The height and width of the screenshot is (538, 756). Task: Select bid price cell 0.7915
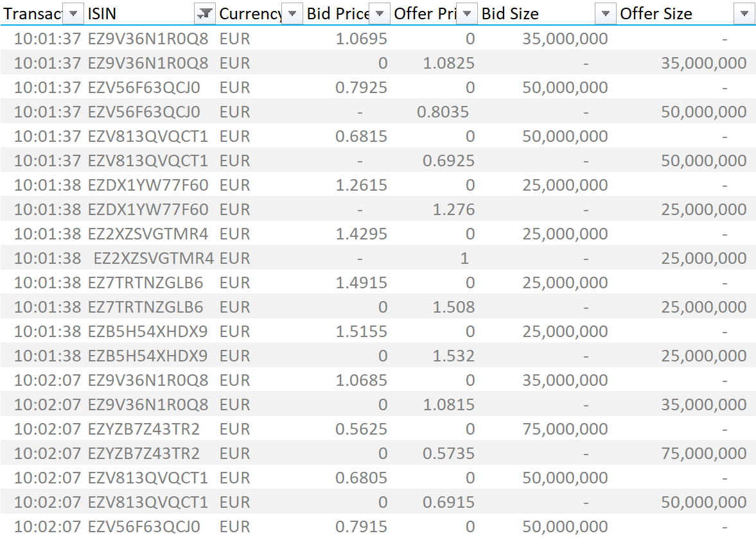pyautogui.click(x=362, y=526)
